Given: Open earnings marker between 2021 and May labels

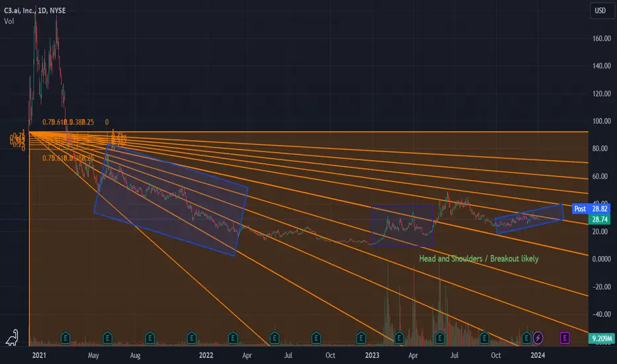Looking at the screenshot, I should [x=66, y=338].
